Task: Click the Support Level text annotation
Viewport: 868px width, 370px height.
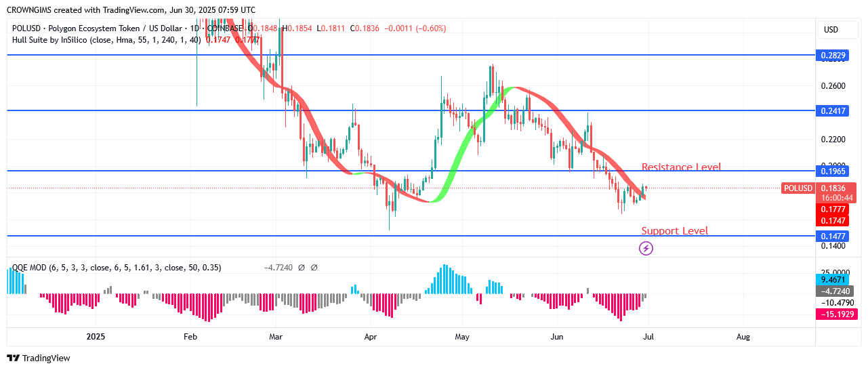Action: click(675, 231)
